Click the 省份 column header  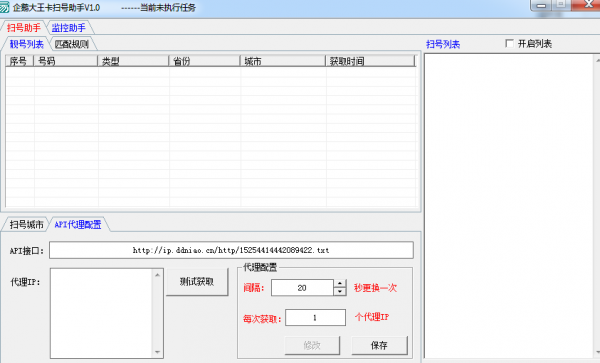(x=205, y=61)
